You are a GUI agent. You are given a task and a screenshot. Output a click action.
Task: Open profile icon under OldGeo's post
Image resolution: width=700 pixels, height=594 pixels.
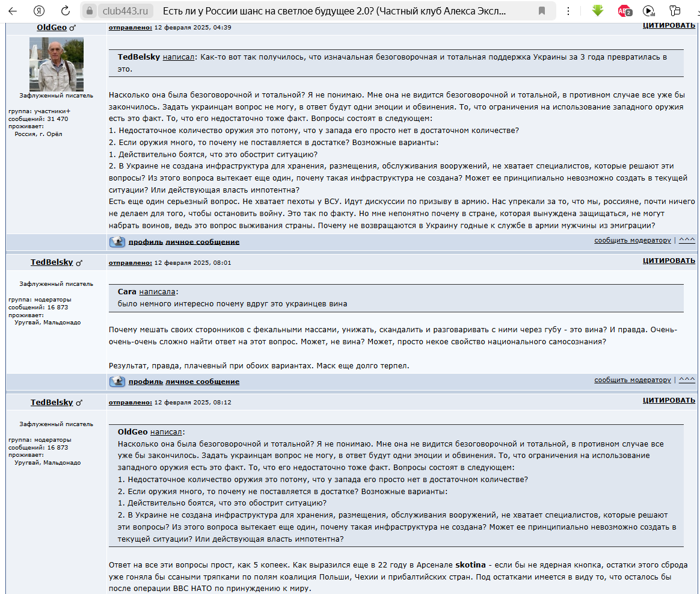click(117, 241)
